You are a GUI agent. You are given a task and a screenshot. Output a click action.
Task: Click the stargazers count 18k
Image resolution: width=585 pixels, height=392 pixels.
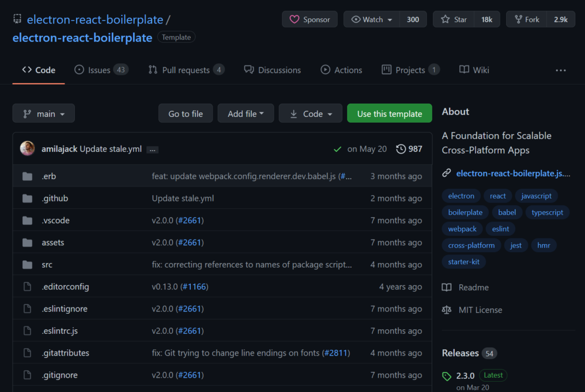coord(487,19)
